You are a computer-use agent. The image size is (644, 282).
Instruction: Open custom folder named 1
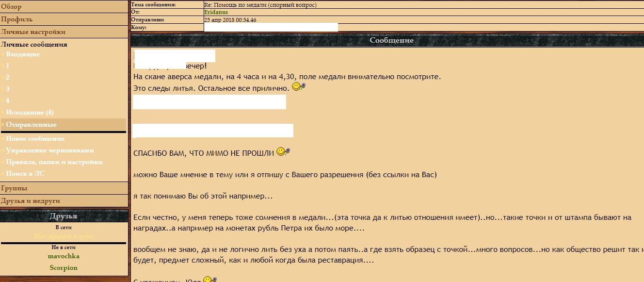click(8, 66)
